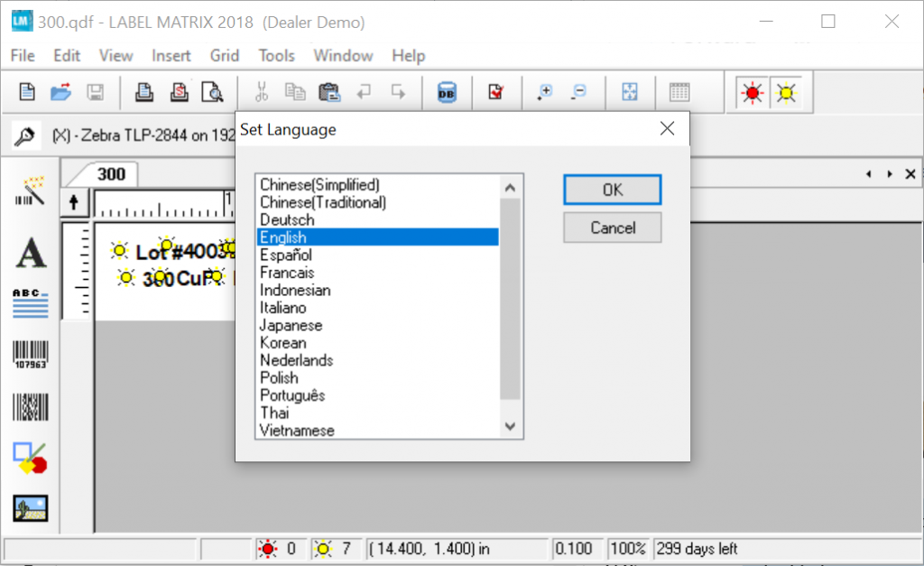Select English in the language list
This screenshot has height=566, width=924.
tap(378, 237)
